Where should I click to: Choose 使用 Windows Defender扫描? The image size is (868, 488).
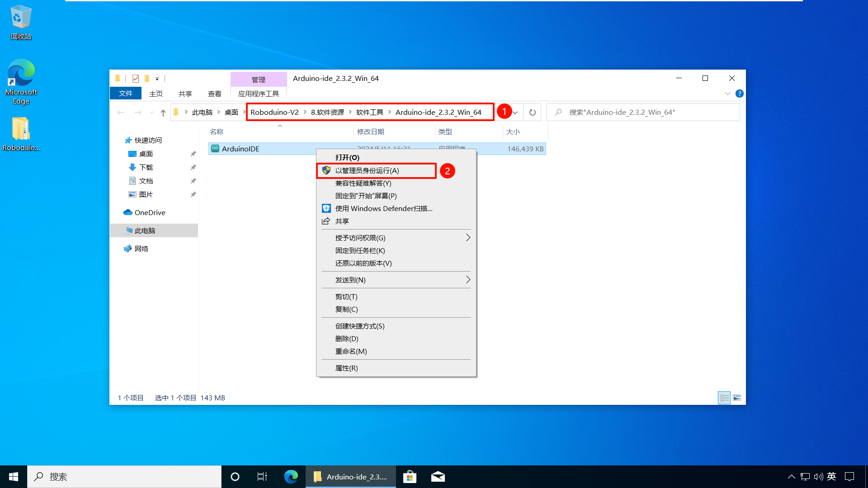396,209
